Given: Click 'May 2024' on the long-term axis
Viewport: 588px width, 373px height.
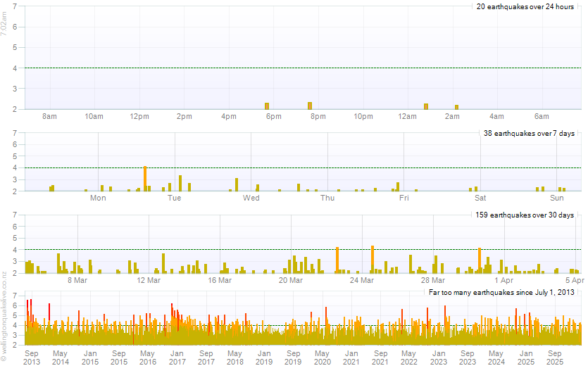Looking at the screenshot, I should click(x=496, y=358).
